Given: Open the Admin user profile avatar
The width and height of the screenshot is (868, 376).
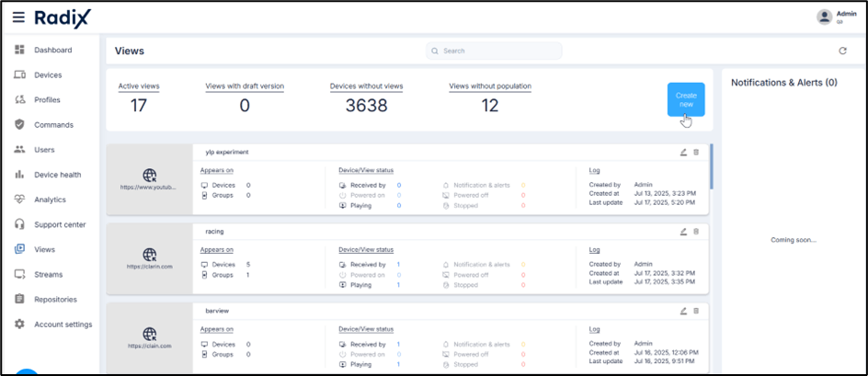Looking at the screenshot, I should tap(824, 17).
